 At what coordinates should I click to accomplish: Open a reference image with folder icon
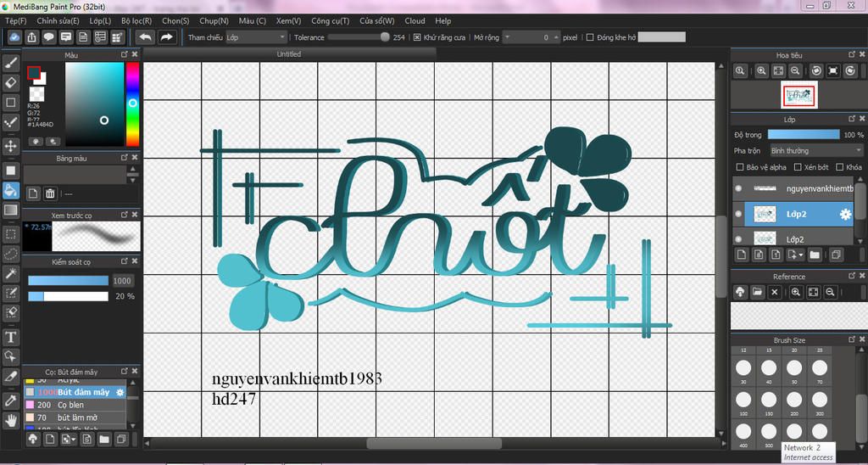[x=757, y=292]
